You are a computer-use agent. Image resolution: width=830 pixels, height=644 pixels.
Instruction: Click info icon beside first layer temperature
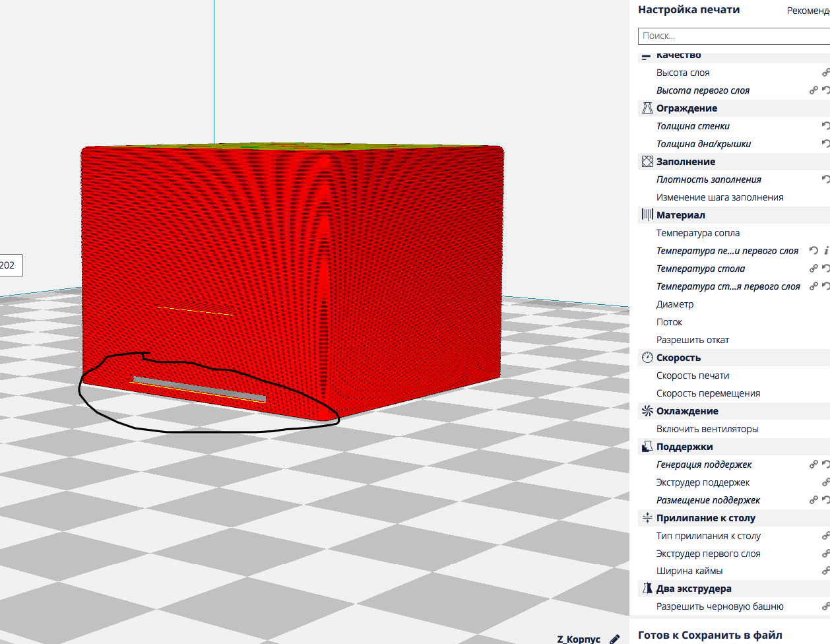(x=826, y=251)
